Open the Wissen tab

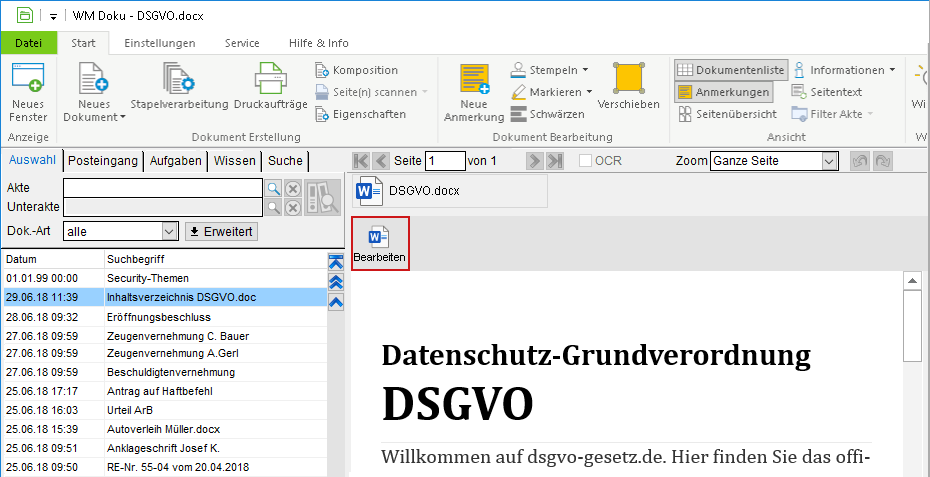click(x=235, y=160)
